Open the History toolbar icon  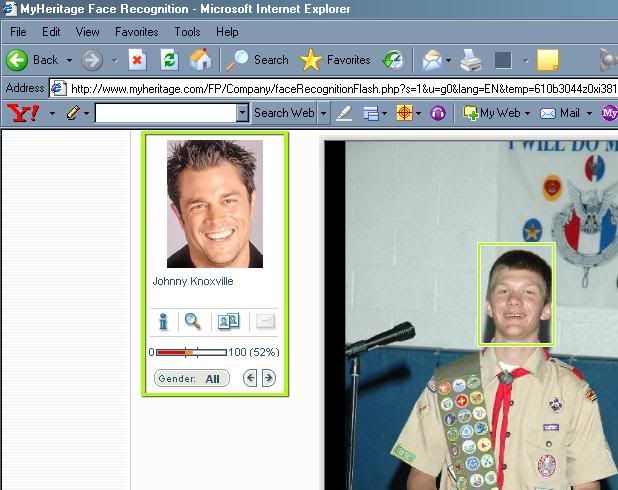pos(394,60)
